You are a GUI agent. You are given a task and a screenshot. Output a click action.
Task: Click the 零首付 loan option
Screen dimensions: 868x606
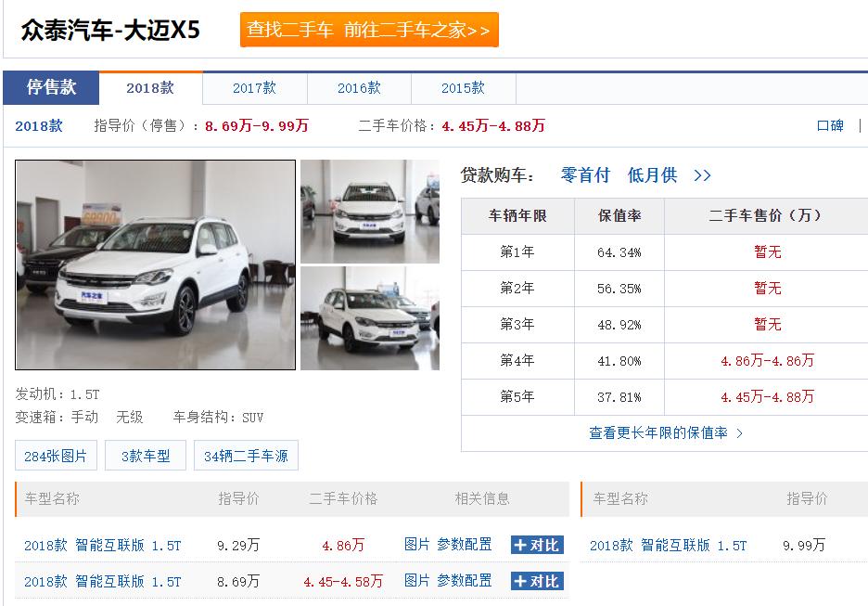(585, 175)
